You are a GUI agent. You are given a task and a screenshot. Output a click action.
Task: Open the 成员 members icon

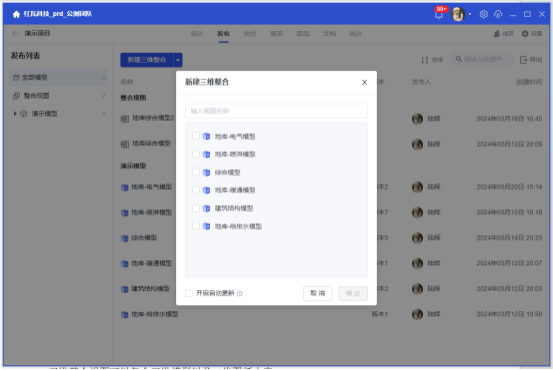point(497,34)
